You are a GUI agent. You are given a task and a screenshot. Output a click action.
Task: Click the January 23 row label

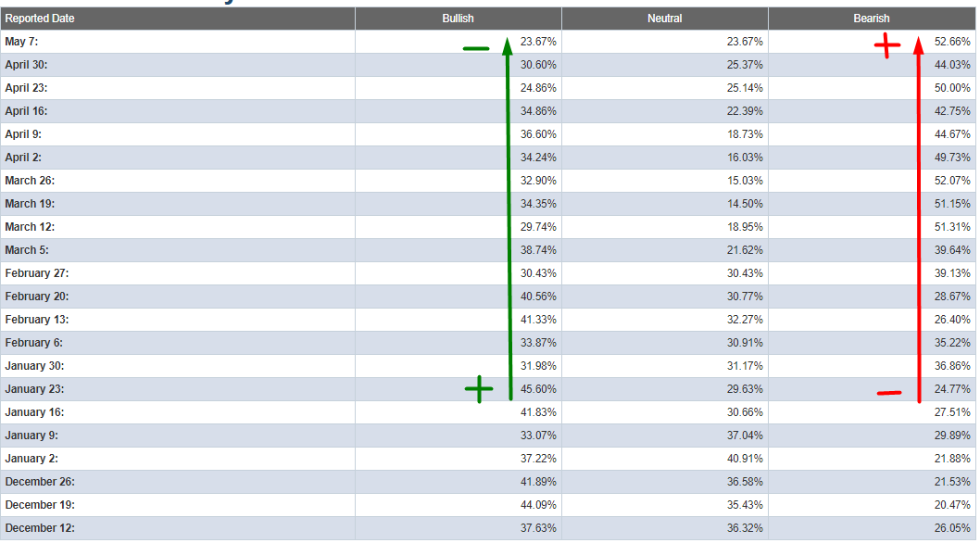(x=34, y=389)
